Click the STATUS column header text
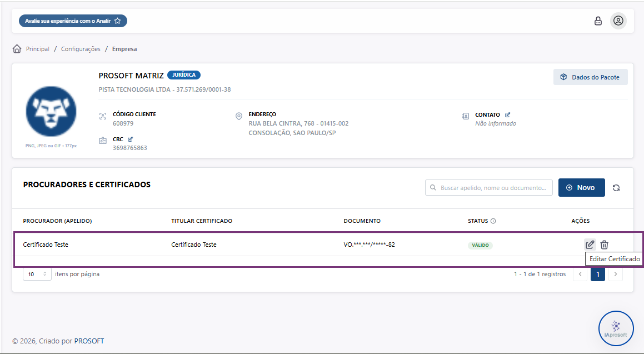The width and height of the screenshot is (644, 354). (478, 221)
